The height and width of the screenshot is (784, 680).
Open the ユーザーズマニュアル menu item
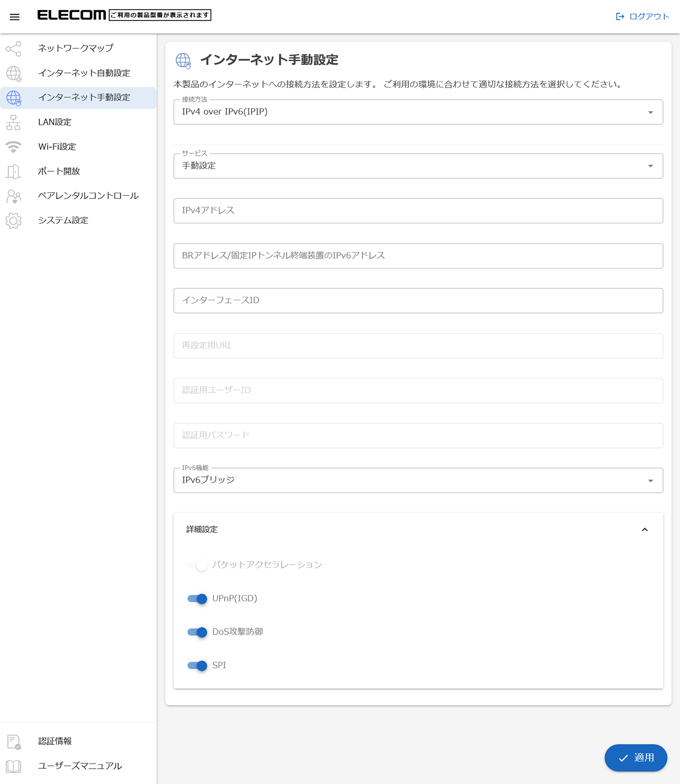coord(80,766)
